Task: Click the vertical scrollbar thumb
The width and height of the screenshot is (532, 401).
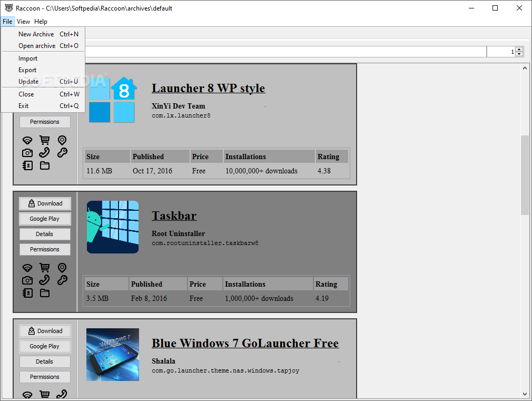Action: 525,175
